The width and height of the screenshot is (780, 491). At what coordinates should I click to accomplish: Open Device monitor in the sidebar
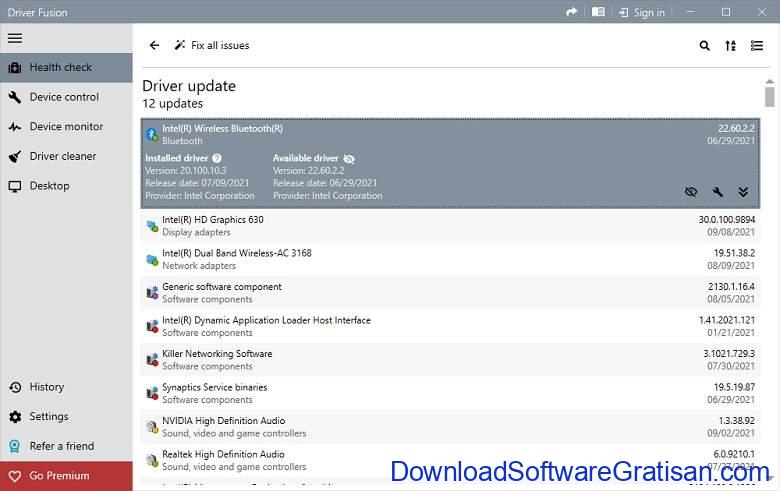point(66,126)
